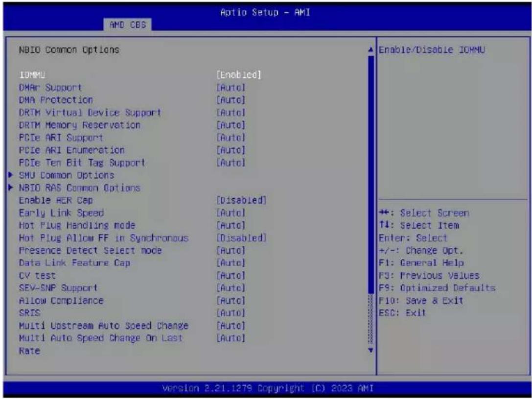This screenshot has height=399, width=532.
Task: Click the options list scrollbar thumb
Action: [371, 174]
